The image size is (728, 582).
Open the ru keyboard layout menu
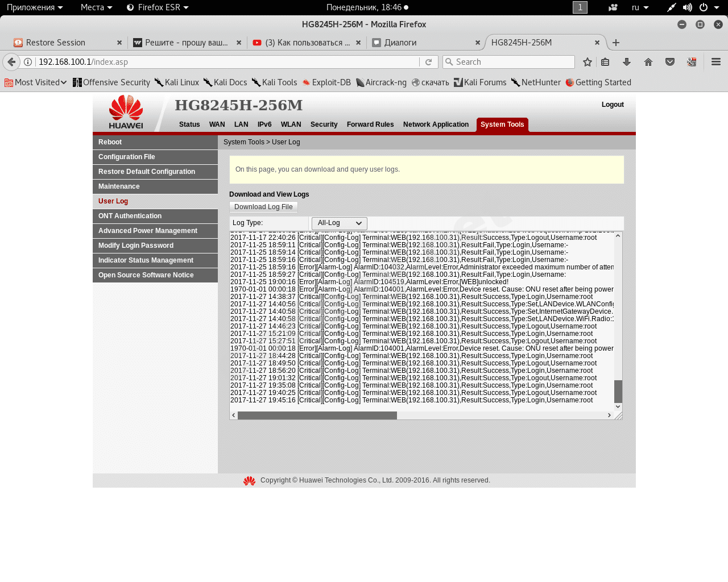640,7
